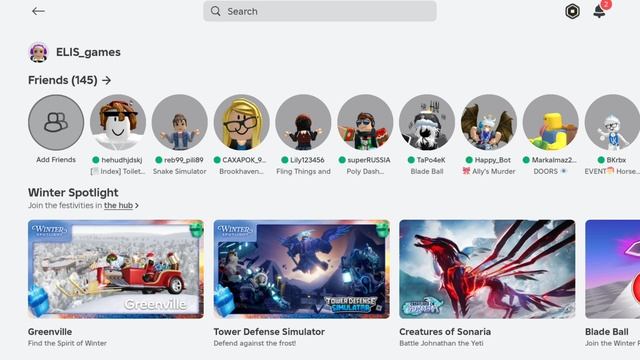The image size is (640, 360).
Task: Click the Greenville game title
Action: (50, 332)
